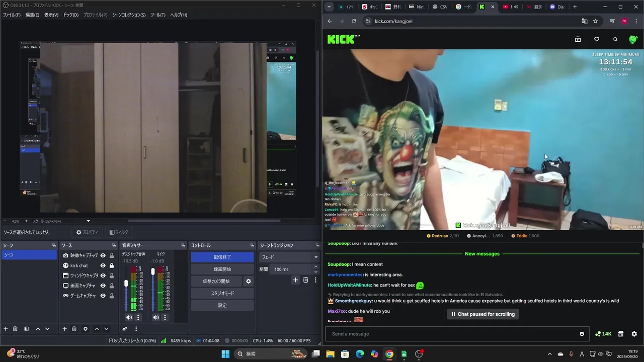Image resolution: width=644 pixels, height=362 pixels.
Task: Pop out the シーン dock
Action: 54,245
